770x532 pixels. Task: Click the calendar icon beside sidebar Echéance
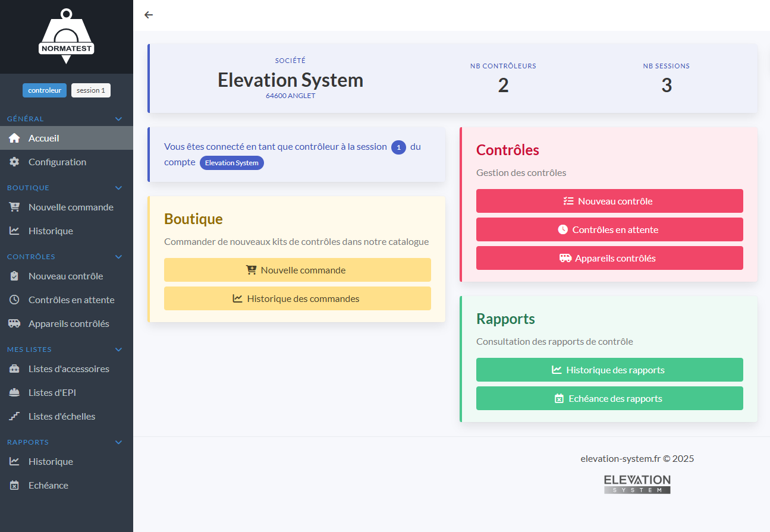(14, 485)
